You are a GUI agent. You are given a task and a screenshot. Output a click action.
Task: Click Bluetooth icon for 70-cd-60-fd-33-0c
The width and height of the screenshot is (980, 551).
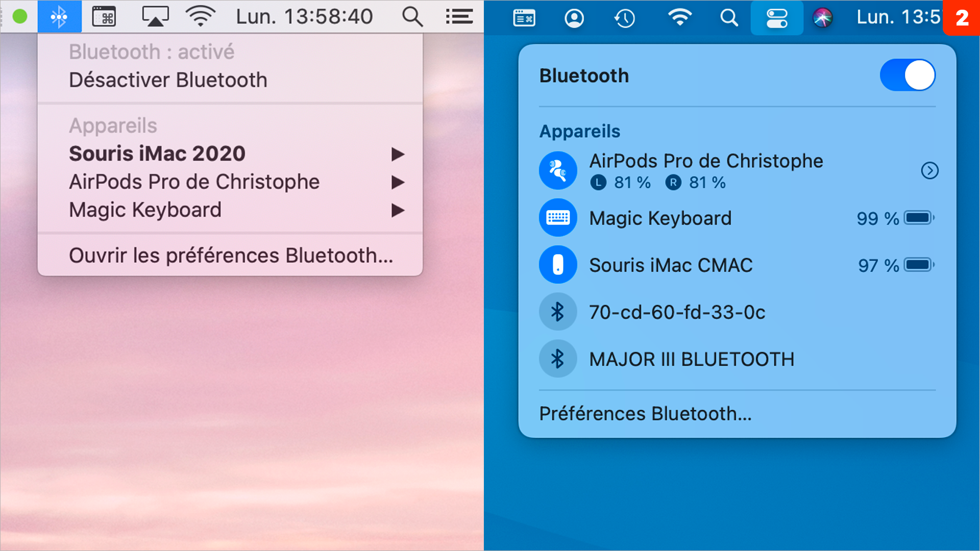(558, 312)
